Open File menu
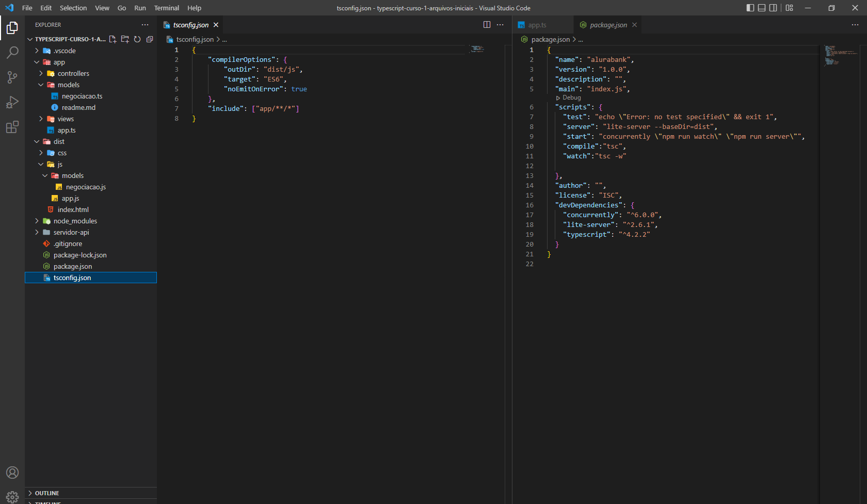The height and width of the screenshot is (504, 867). [x=27, y=8]
